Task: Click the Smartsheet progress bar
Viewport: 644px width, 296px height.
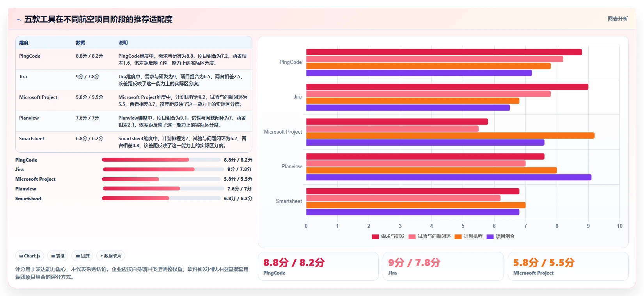Action: pos(161,198)
